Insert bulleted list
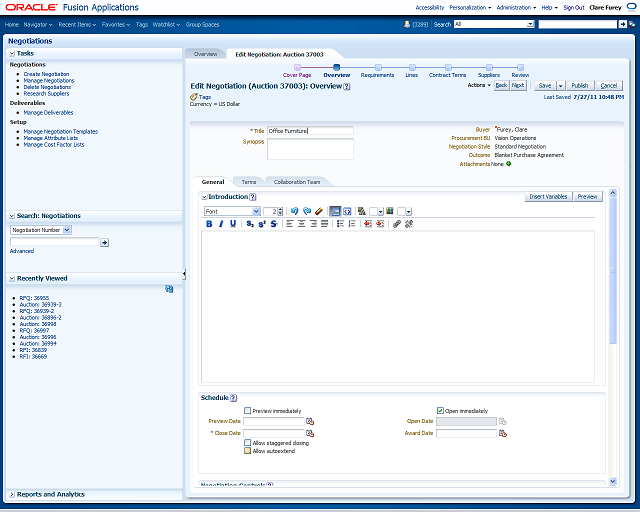 pyautogui.click(x=340, y=224)
